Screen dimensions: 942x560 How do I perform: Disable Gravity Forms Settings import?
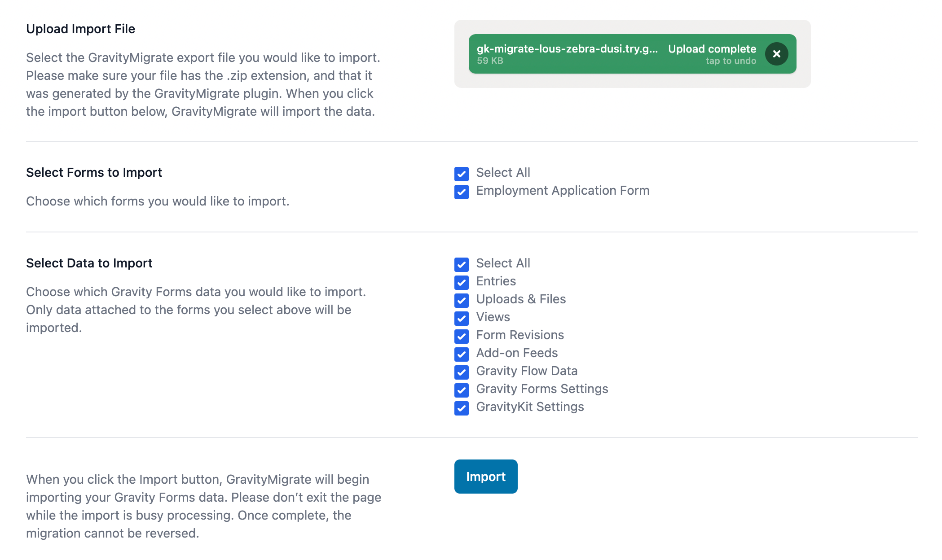point(461,390)
